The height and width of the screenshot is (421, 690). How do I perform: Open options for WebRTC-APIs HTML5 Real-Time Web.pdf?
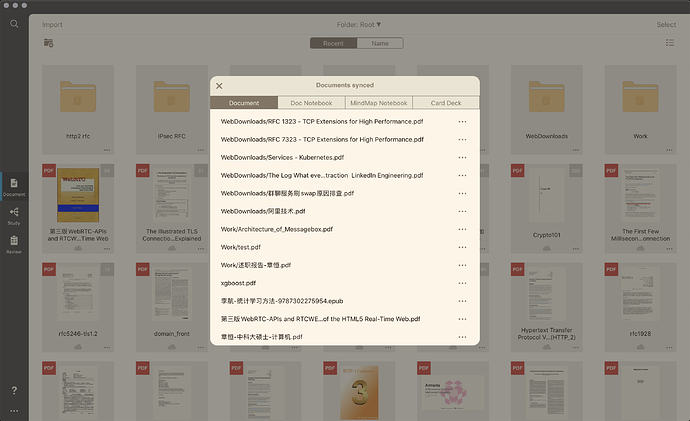click(x=462, y=319)
